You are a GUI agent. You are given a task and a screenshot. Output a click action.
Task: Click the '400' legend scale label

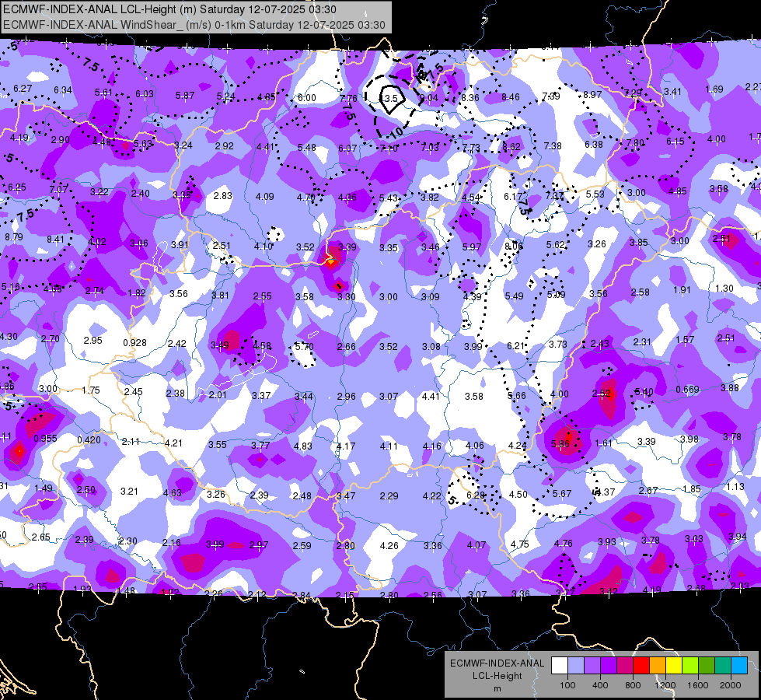(600, 685)
